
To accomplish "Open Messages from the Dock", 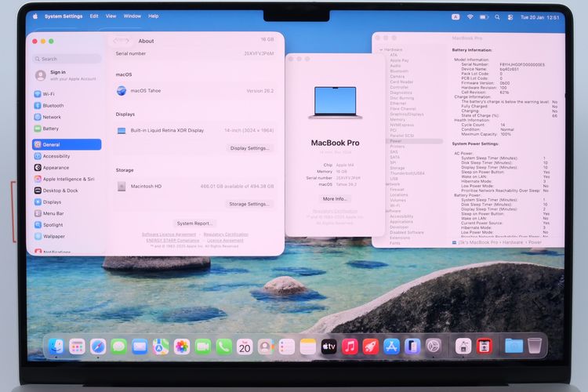I will point(119,347).
